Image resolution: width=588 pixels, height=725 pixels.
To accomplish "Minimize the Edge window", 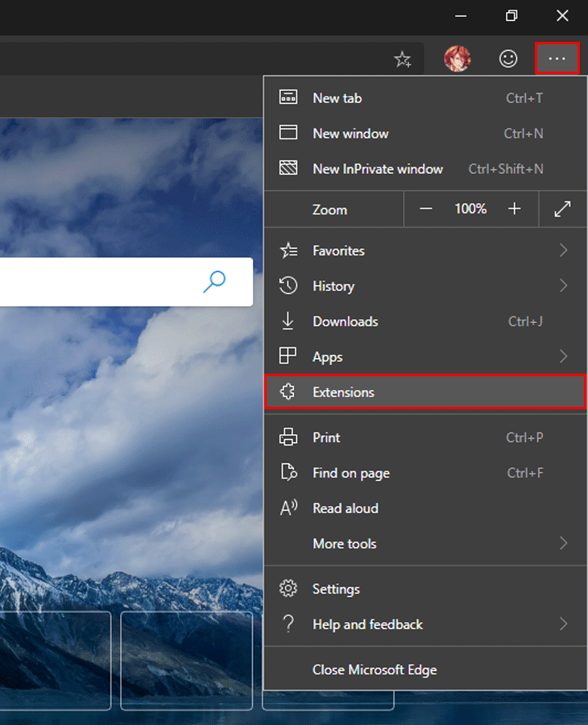I will [461, 16].
